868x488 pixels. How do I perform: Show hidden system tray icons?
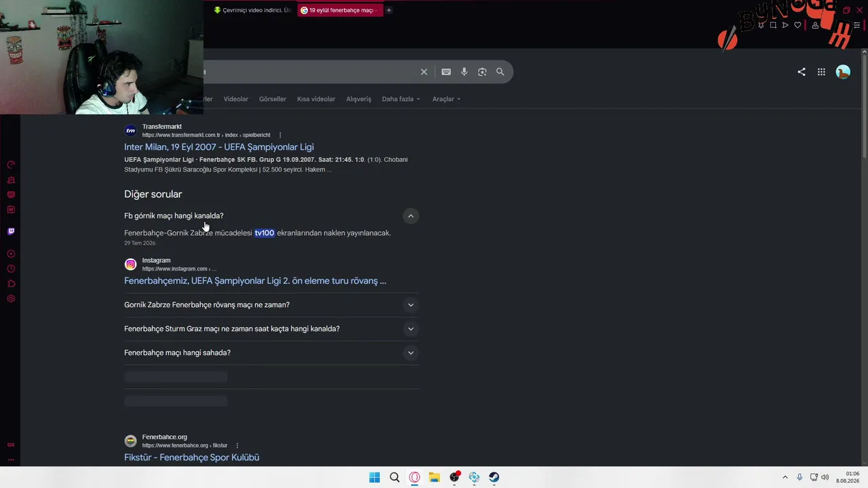click(x=785, y=477)
